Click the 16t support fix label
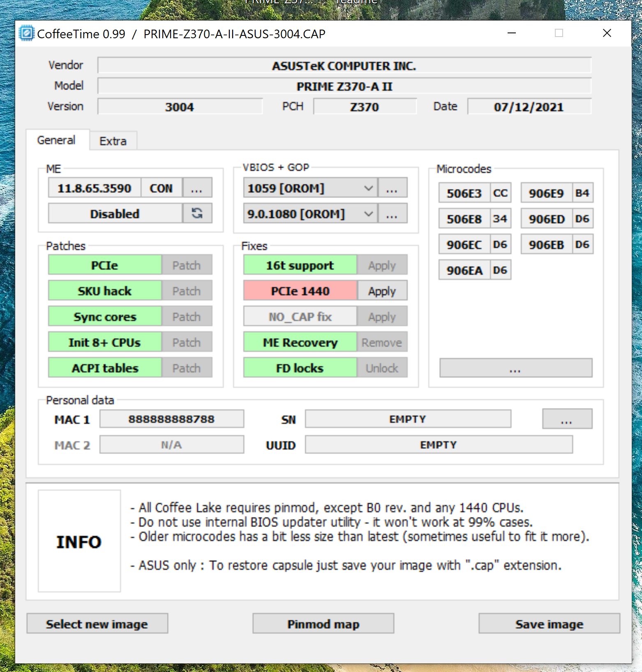The image size is (642, 672). [300, 265]
